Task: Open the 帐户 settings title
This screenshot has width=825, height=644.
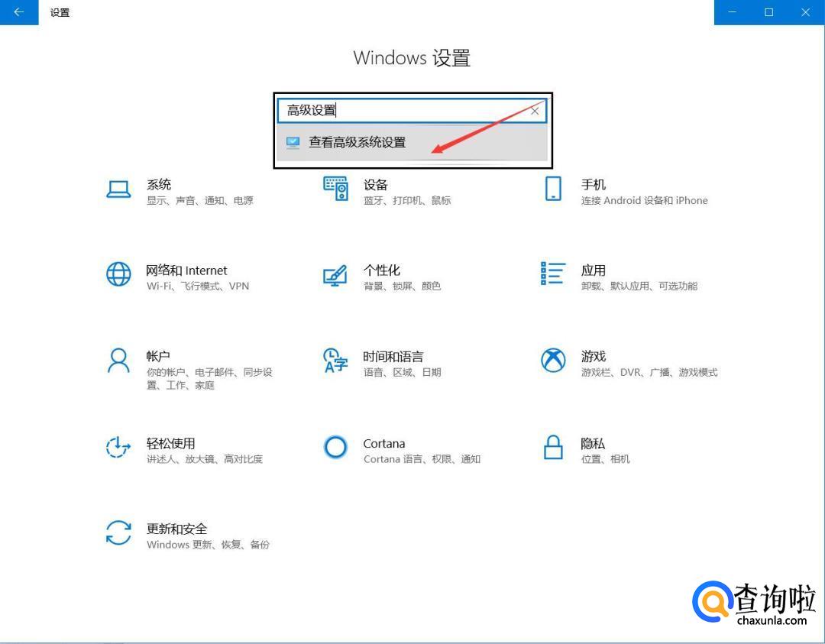Action: pyautogui.click(x=158, y=356)
